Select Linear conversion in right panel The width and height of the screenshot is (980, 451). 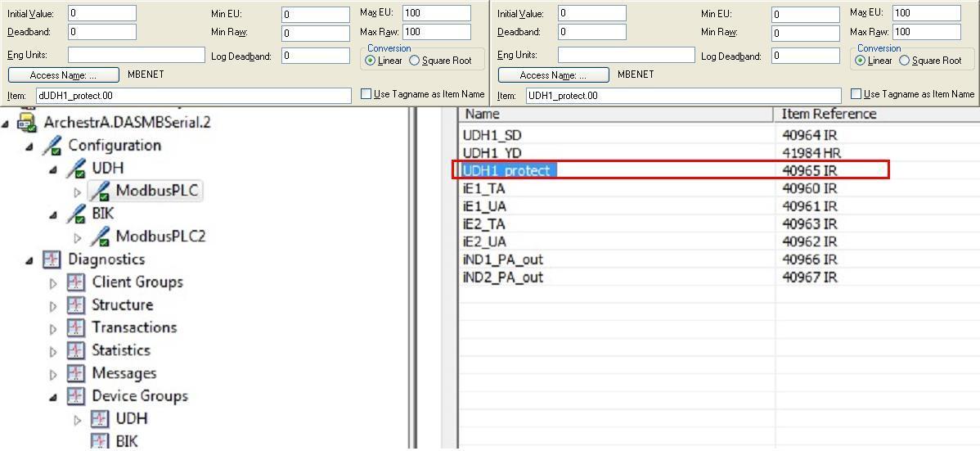861,61
